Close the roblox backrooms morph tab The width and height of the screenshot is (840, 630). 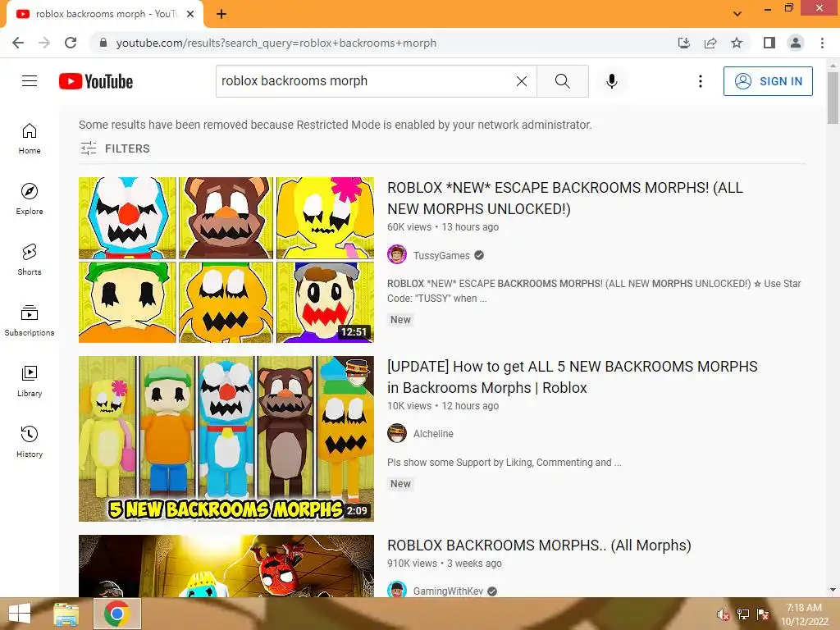[x=190, y=14]
